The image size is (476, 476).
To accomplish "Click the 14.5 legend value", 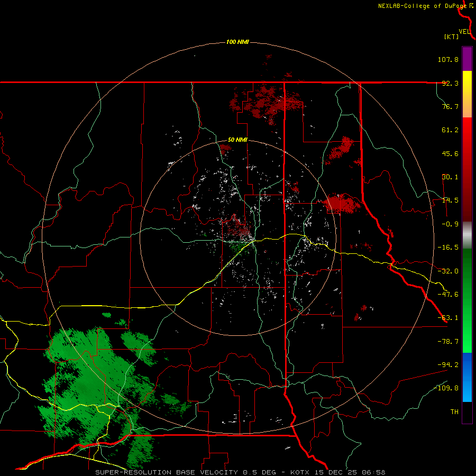I will 450,200.
